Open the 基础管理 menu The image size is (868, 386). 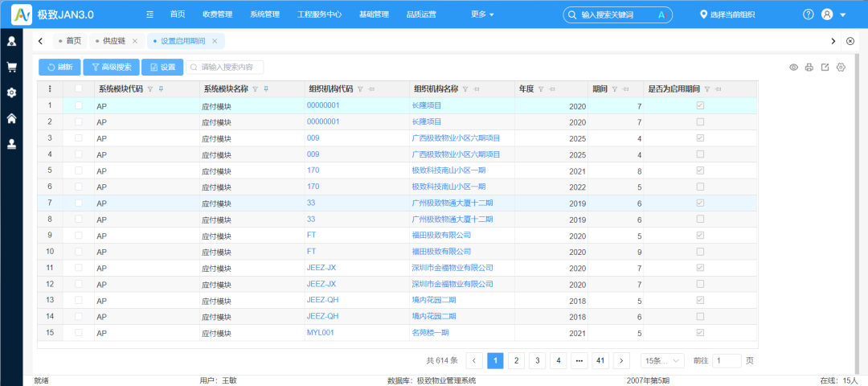pyautogui.click(x=374, y=14)
